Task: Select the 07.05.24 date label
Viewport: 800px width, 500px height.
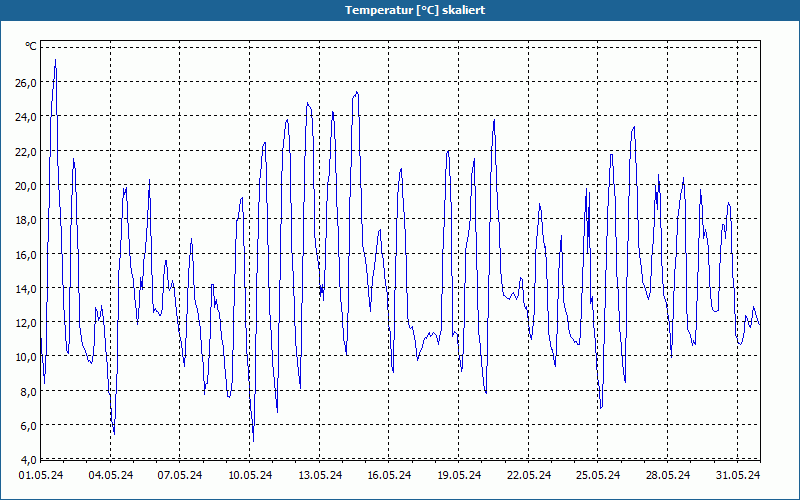Action: coord(180,475)
